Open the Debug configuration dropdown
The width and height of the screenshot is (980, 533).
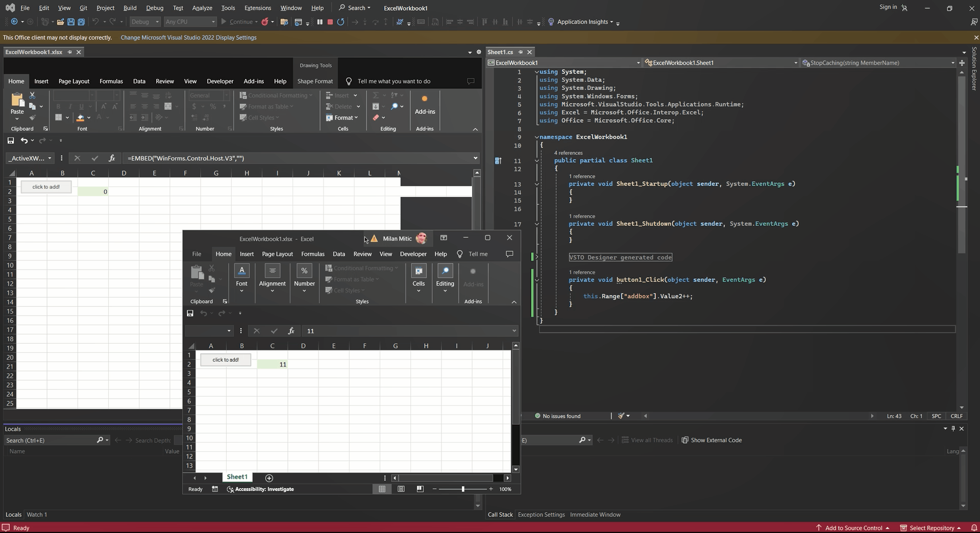(x=145, y=22)
